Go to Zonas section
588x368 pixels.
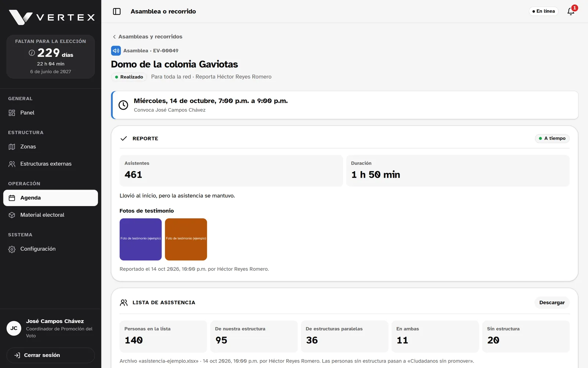[51, 147]
